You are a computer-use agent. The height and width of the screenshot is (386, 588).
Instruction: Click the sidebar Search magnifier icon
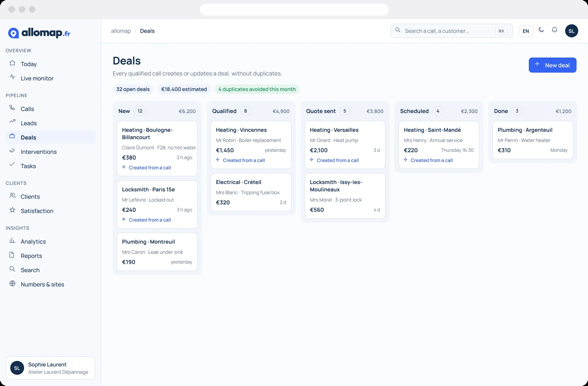12,269
